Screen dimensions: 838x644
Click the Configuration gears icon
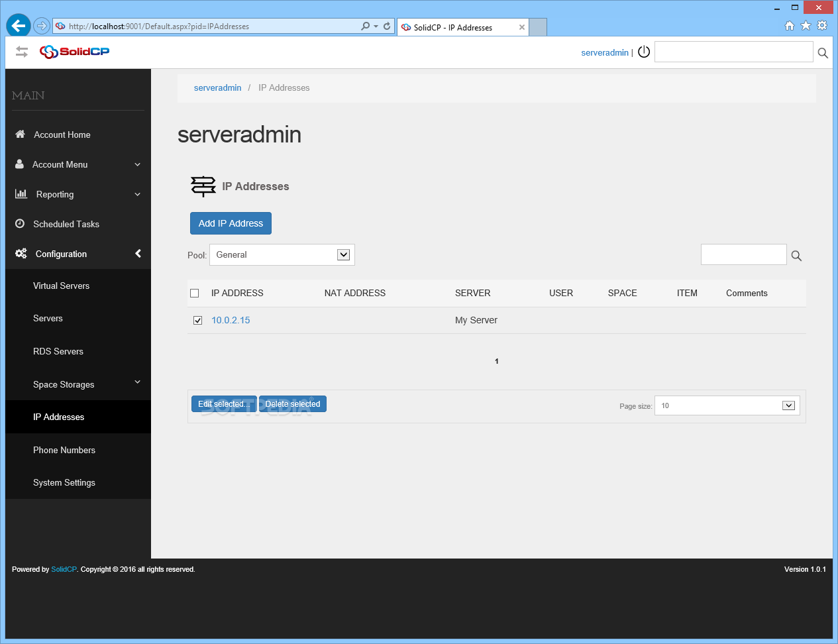pos(21,253)
